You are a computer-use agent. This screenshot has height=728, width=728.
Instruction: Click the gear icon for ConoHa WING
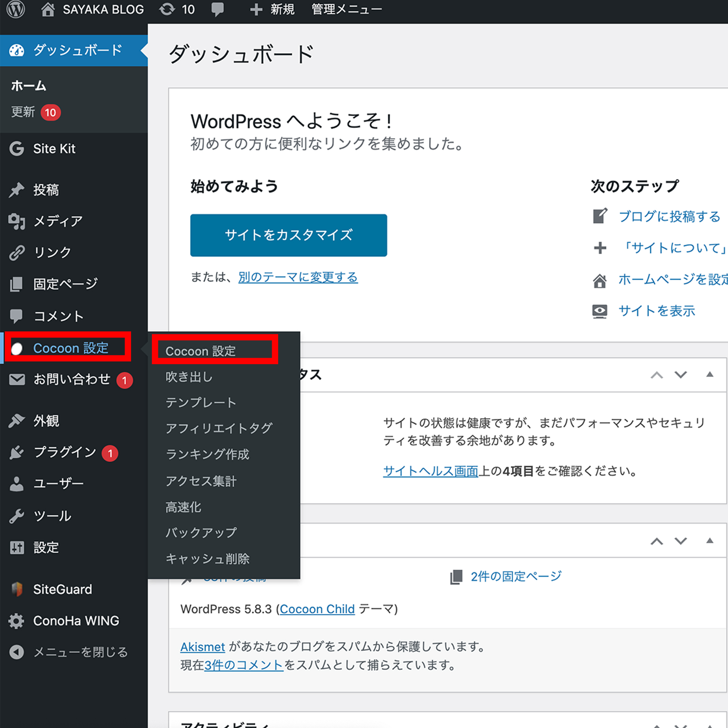(x=17, y=620)
